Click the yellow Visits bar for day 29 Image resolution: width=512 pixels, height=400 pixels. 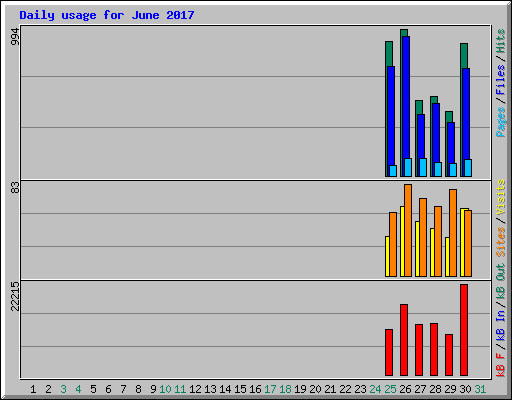[447, 257]
